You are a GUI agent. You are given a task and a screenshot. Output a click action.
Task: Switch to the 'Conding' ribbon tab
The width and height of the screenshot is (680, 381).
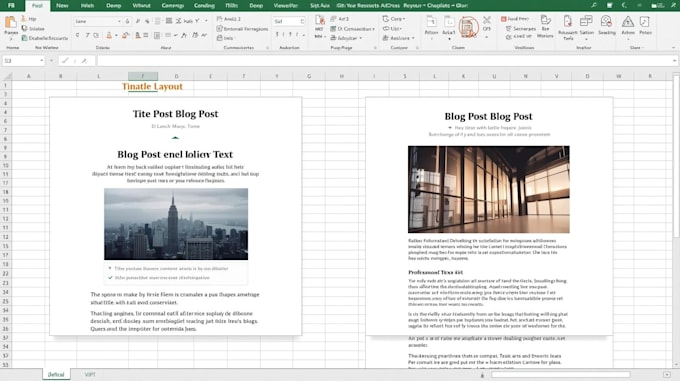coord(204,6)
